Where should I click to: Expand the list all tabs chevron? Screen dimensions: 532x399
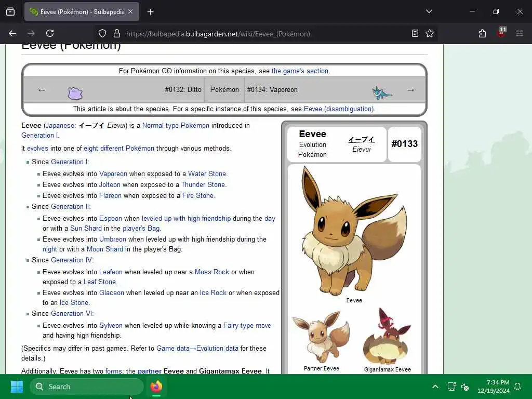click(x=429, y=11)
